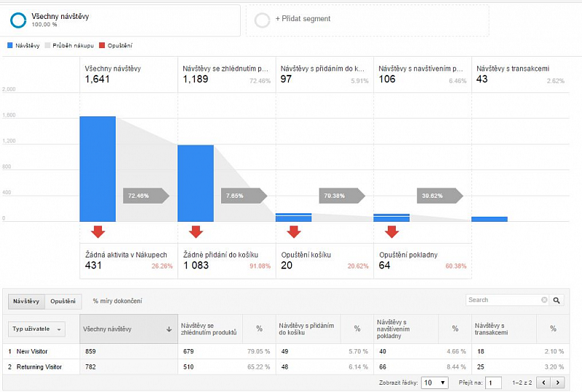The width and height of the screenshot is (582, 392).
Task: Switch table view to Návštěvy
Action: (27, 300)
